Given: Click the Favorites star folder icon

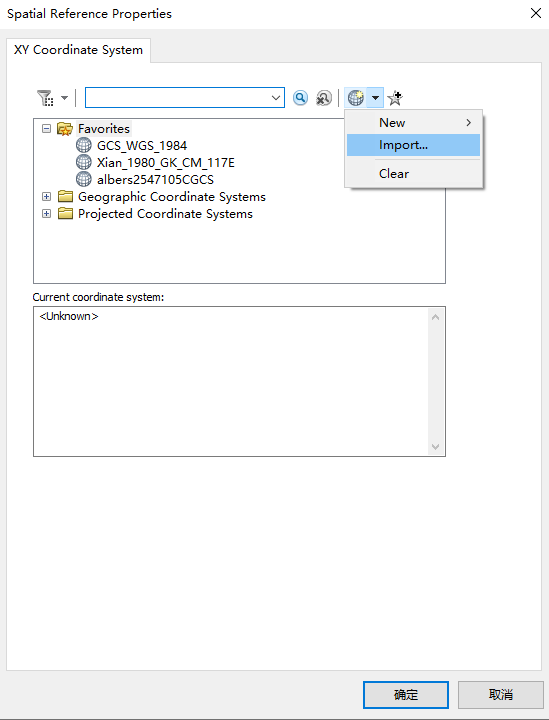Looking at the screenshot, I should pyautogui.click(x=65, y=129).
